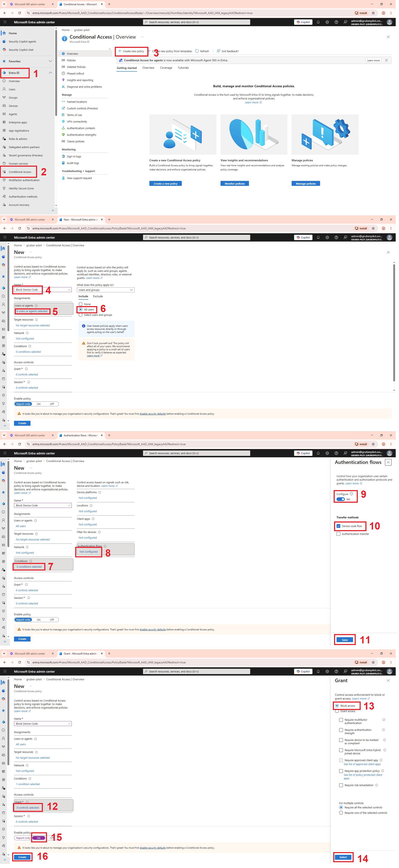Image resolution: width=399 pixels, height=868 pixels.
Task: Open App registrations in the sidebar
Action: pyautogui.click(x=19, y=131)
